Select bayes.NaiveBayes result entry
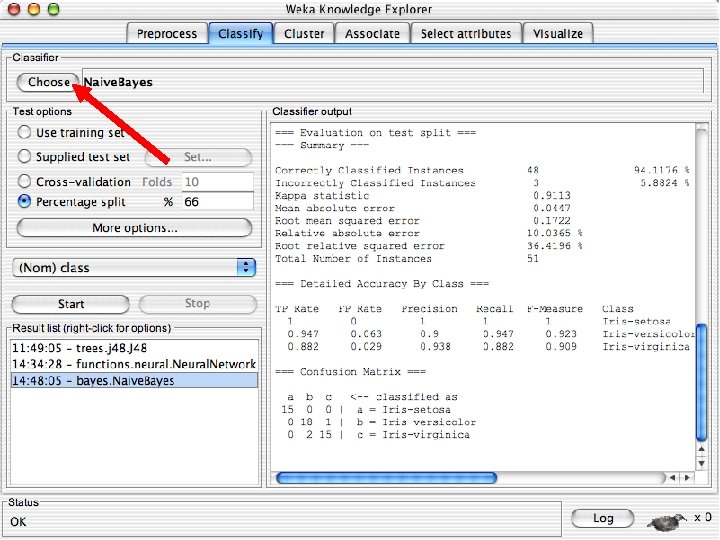The height and width of the screenshot is (540, 720). point(134,381)
